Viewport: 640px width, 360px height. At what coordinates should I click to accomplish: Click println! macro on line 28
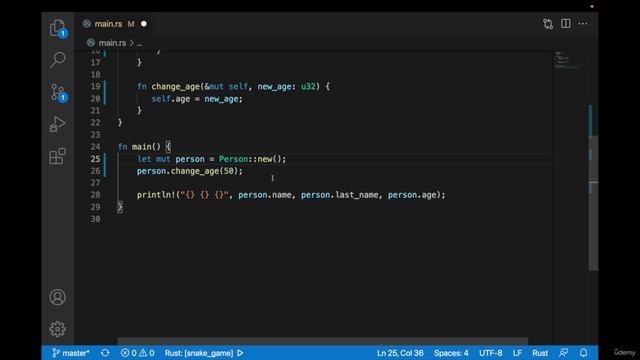(156, 195)
